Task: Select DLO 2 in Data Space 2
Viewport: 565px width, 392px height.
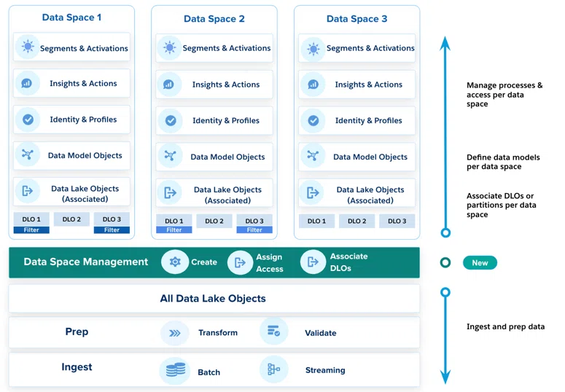Action: click(x=214, y=221)
